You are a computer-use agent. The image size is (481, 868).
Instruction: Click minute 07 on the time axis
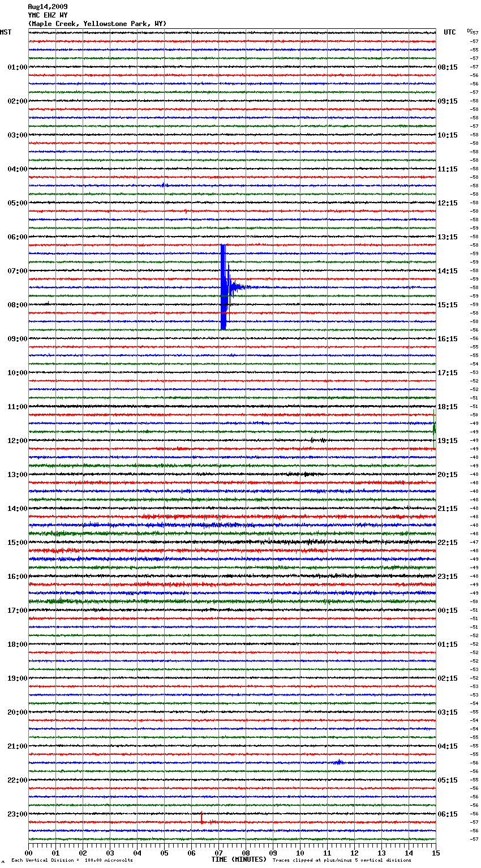pyautogui.click(x=218, y=853)
